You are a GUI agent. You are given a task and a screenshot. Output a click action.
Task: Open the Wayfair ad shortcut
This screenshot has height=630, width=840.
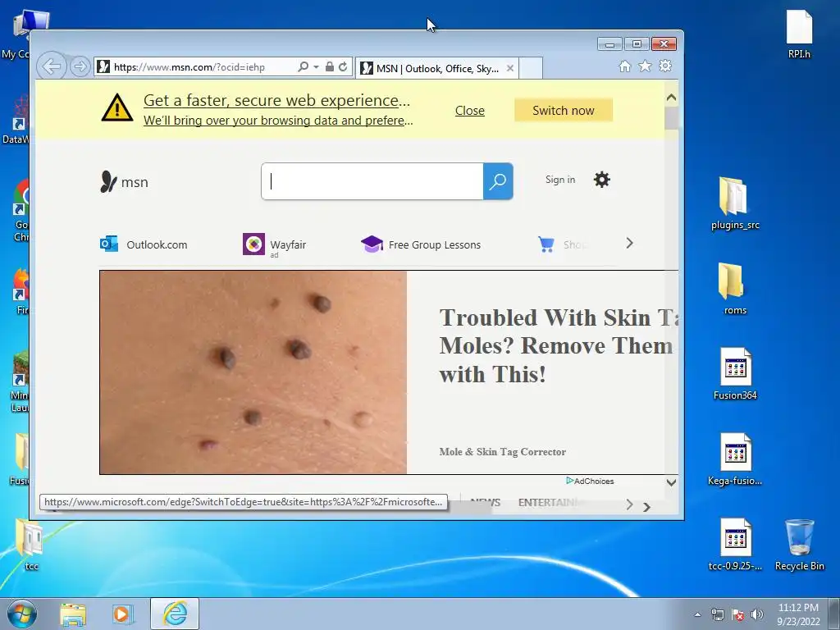point(274,244)
